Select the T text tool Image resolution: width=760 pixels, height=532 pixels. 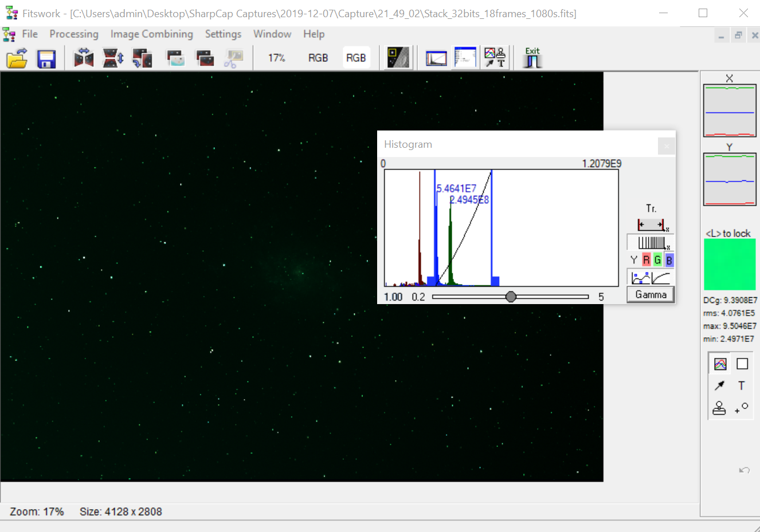coord(742,385)
